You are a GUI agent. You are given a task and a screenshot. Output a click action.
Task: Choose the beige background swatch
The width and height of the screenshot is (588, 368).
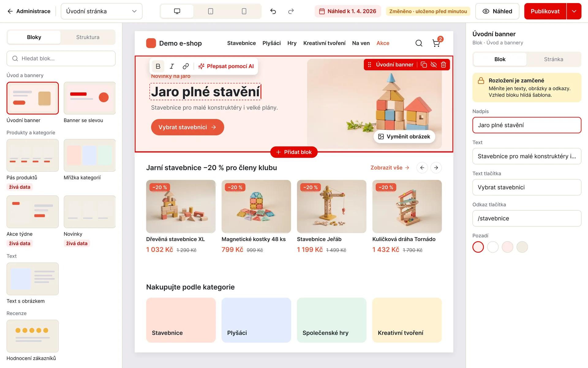[x=522, y=247]
